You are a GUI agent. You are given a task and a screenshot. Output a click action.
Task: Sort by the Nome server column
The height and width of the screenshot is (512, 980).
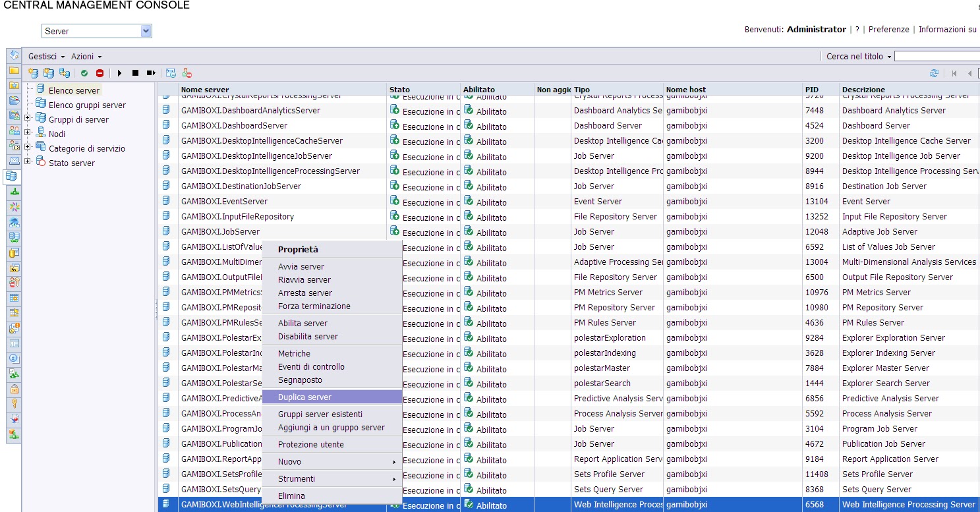[205, 90]
